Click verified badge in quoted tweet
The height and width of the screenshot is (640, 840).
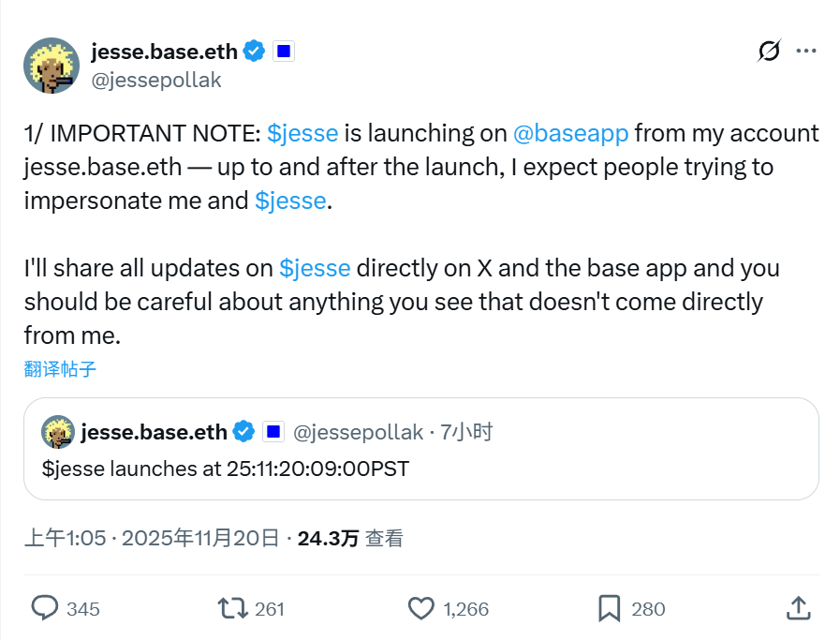pyautogui.click(x=243, y=432)
